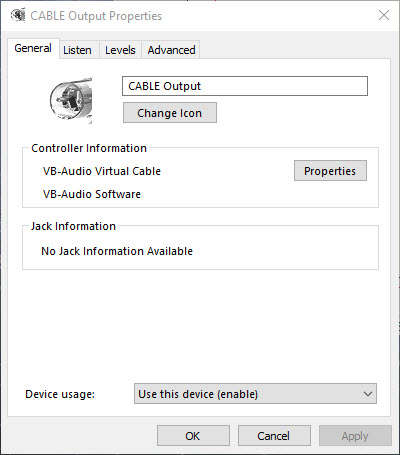Click the Device usage label
400x455 pixels.
[60, 394]
